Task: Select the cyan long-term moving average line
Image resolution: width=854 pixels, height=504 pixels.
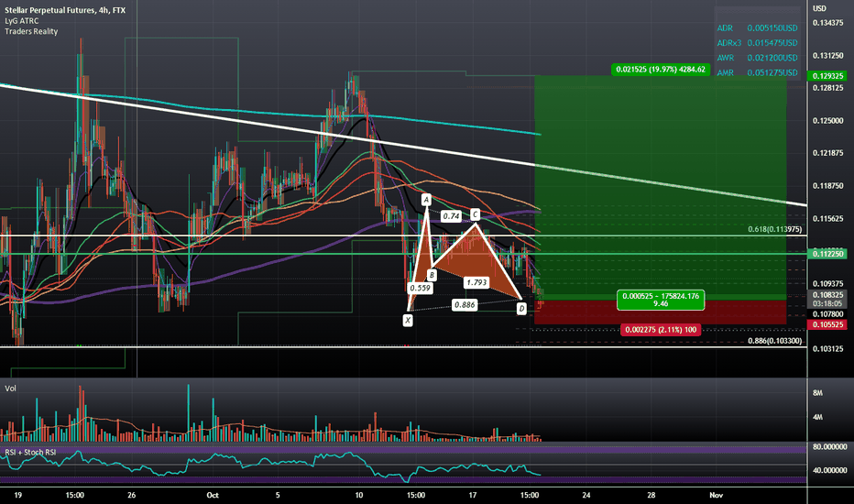Action: 272,112
